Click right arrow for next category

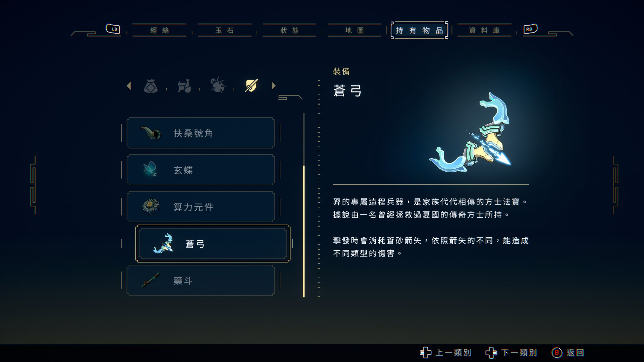coord(273,86)
